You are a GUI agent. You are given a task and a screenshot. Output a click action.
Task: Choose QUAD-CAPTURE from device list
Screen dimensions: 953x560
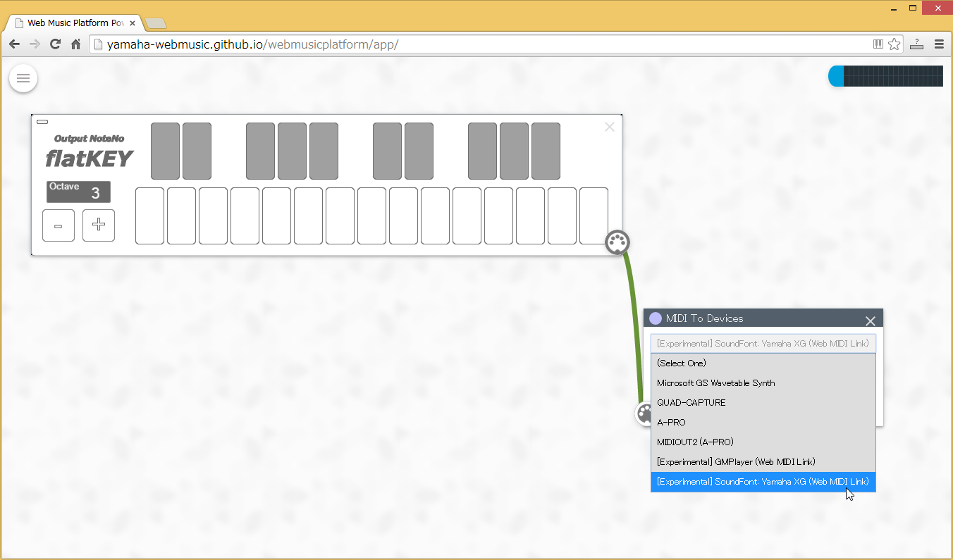coord(691,403)
